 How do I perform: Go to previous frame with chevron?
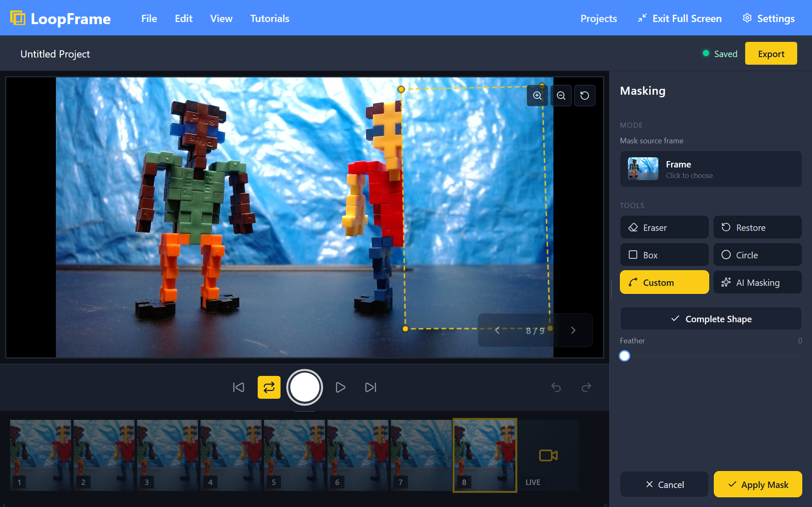click(498, 330)
